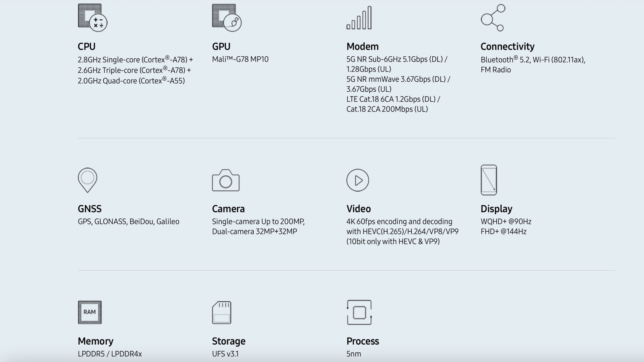Image resolution: width=644 pixels, height=362 pixels.
Task: Click the UFS v3.1 storage text
Action: click(x=225, y=354)
